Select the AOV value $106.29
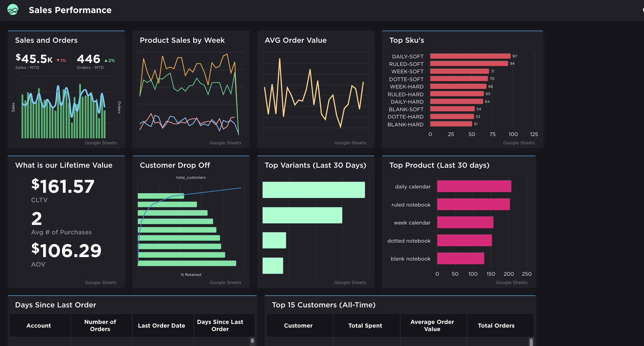Image resolution: width=644 pixels, height=346 pixels. tap(66, 251)
